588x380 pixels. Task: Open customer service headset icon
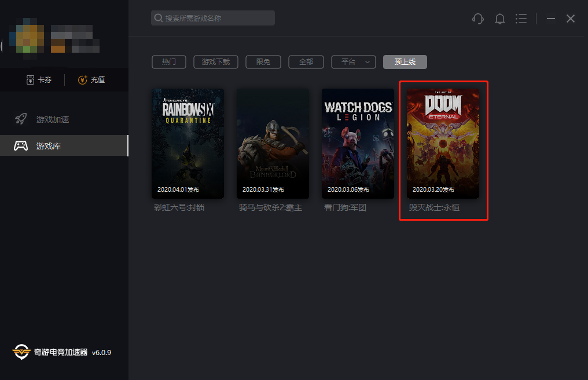pos(478,19)
